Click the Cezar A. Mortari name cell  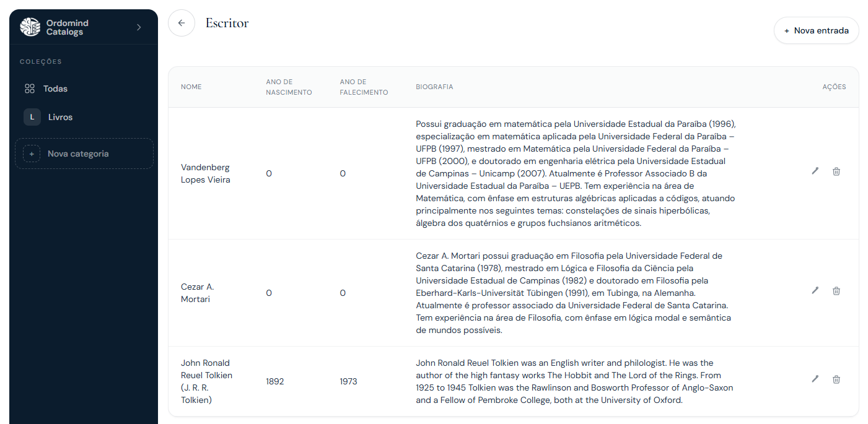198,293
